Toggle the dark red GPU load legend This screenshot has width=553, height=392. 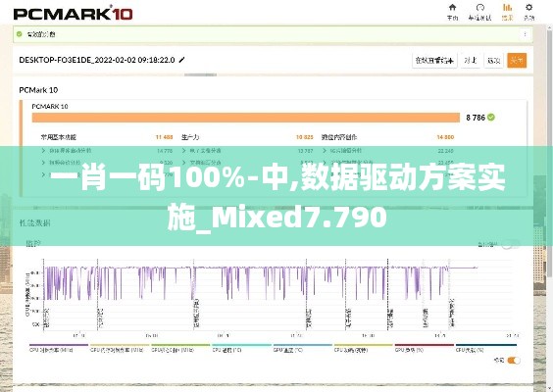425,348
